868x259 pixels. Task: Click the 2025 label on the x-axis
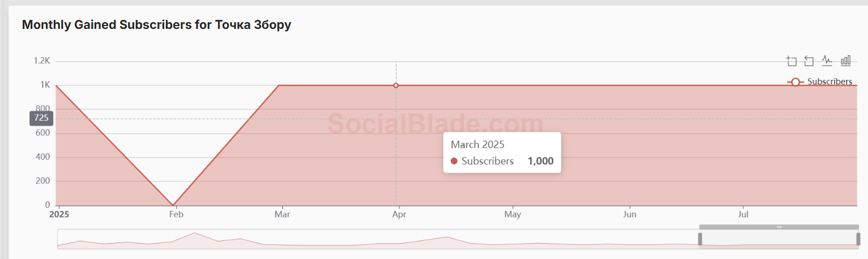coord(59,215)
